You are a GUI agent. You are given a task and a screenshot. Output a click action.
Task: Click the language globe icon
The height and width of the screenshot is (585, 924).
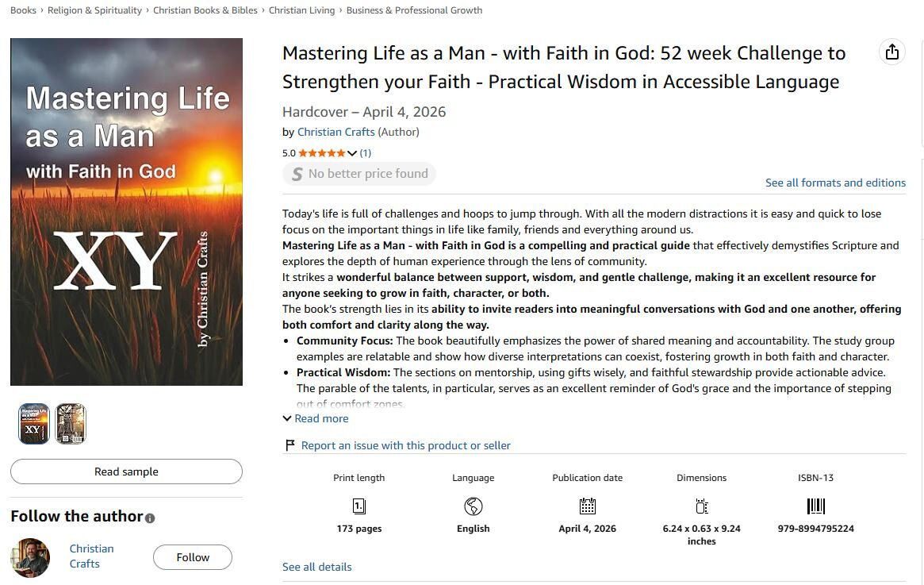pyautogui.click(x=473, y=506)
